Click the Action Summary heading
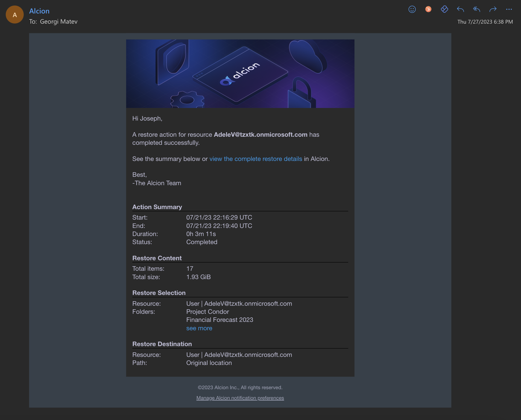Screen dimensions: 521x420 [157, 207]
